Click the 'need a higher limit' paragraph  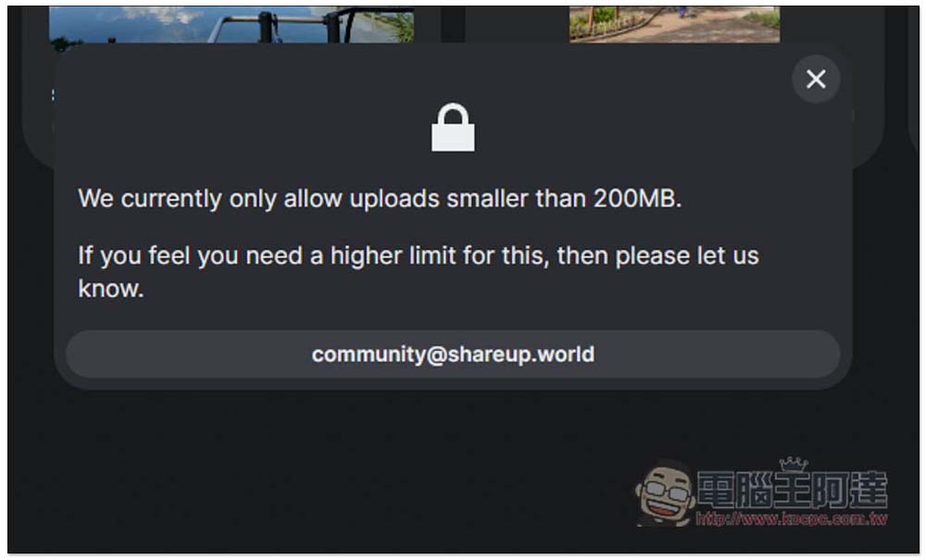pos(419,272)
